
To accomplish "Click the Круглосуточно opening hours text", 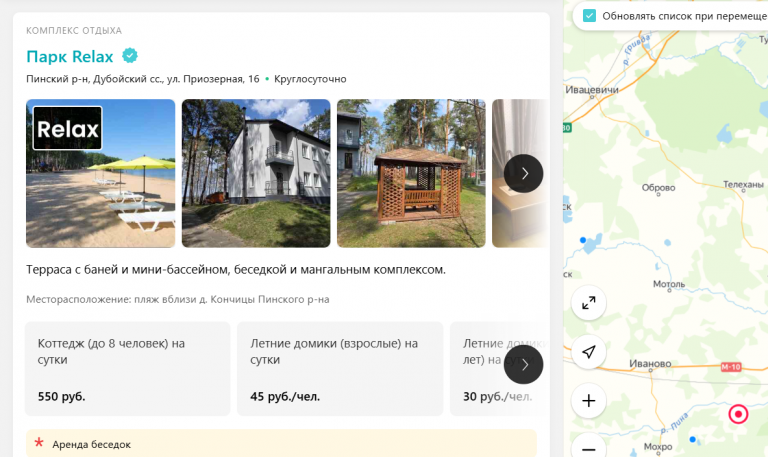I will (x=310, y=79).
